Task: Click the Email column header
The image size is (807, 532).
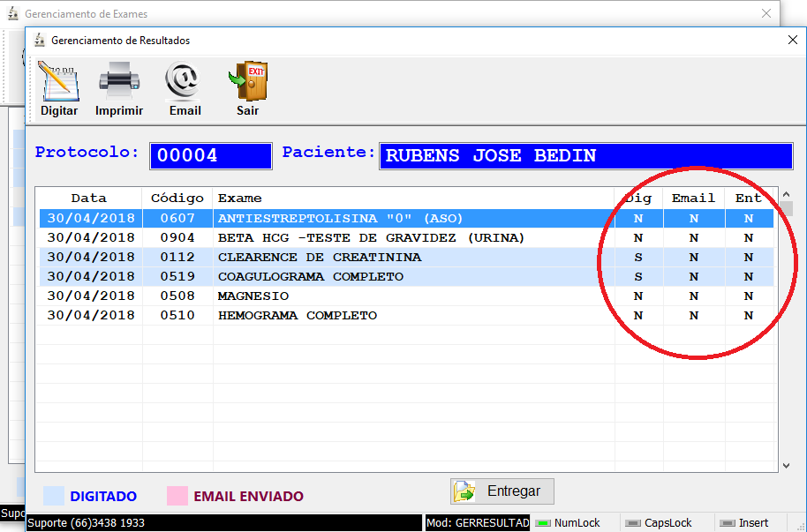Action: [694, 199]
